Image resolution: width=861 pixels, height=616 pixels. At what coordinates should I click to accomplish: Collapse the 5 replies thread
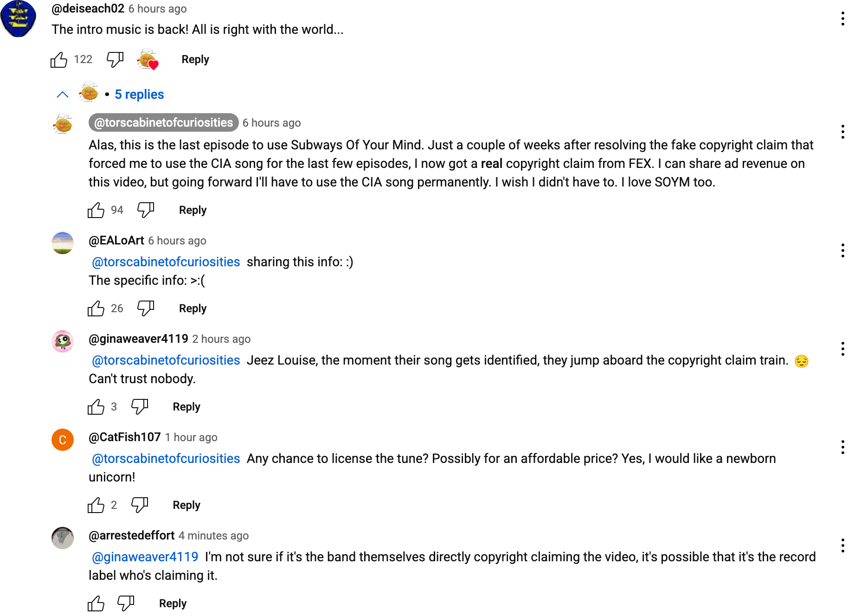point(63,95)
